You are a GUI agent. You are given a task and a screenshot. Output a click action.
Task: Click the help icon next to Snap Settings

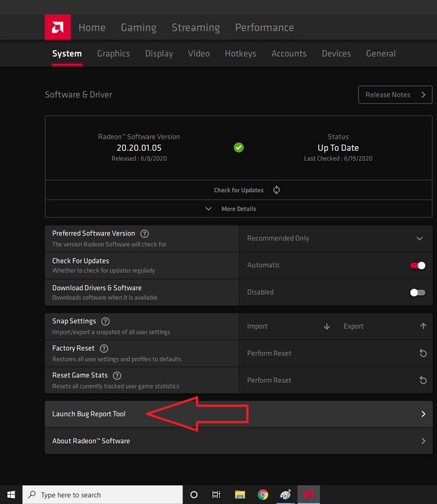point(105,321)
